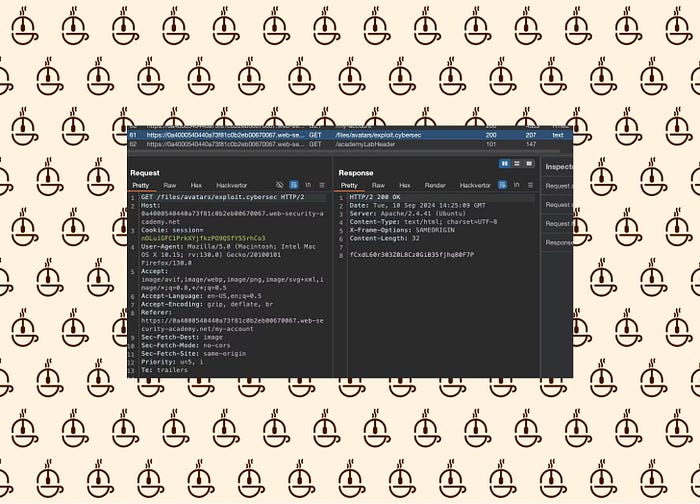Viewport: 700px width, 504px height.
Task: Hide non-printable characters icon in Request pane
Action: point(279,185)
